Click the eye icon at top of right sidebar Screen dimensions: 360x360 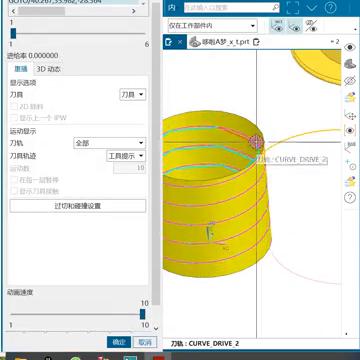click(x=350, y=47)
